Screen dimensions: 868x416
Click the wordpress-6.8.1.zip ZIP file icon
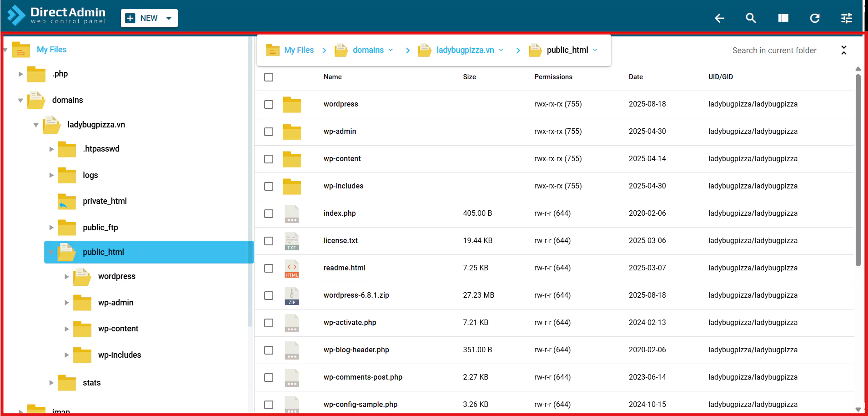[x=292, y=295]
